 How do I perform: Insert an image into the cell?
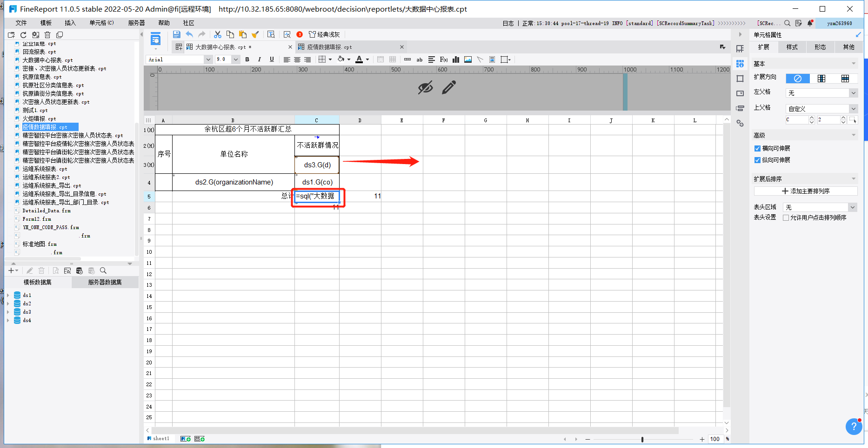coord(468,59)
